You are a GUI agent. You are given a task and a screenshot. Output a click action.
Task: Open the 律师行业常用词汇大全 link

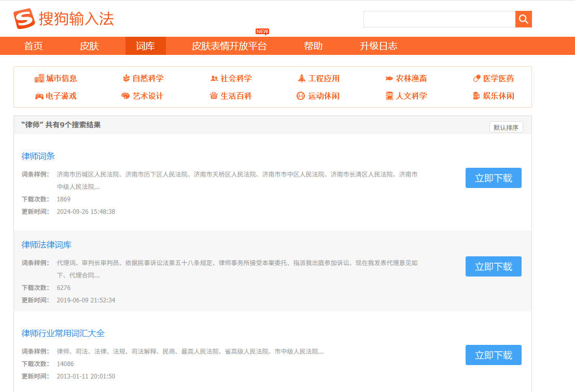coord(63,333)
